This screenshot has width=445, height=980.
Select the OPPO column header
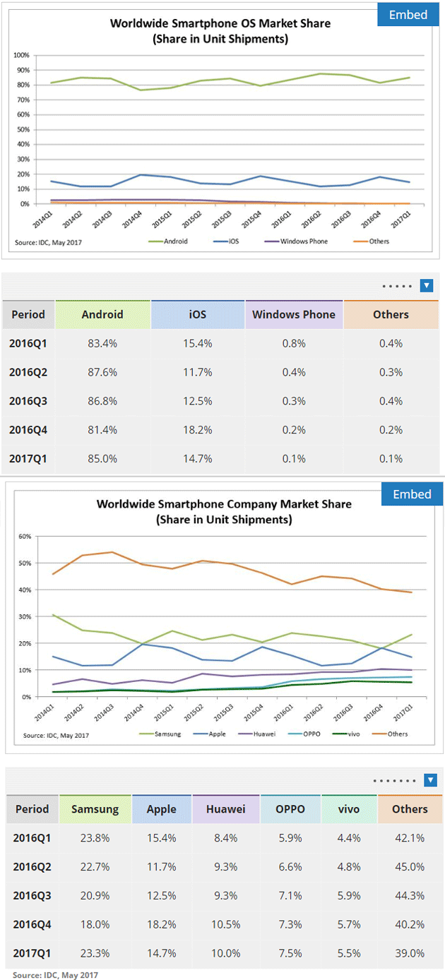coord(291,809)
